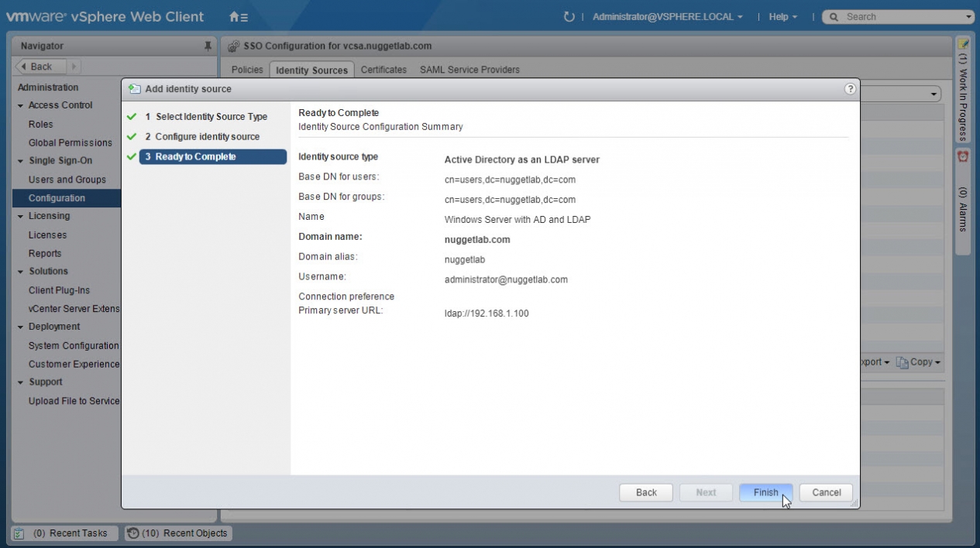Screen dimensions: 980x548
Task: Collapse the Single Sign-On section
Action: [x=21, y=161]
